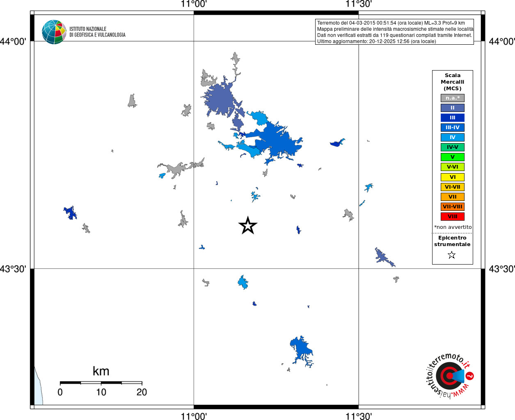Click the 0 mark on scale bar
Viewport: 515px width, 420px height.
60,392
